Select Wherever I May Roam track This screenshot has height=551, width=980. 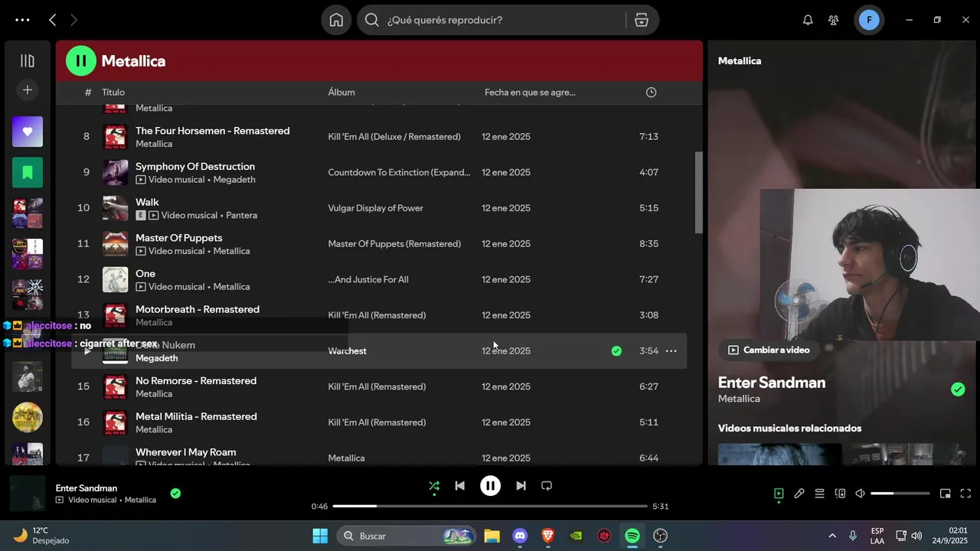[186, 452]
